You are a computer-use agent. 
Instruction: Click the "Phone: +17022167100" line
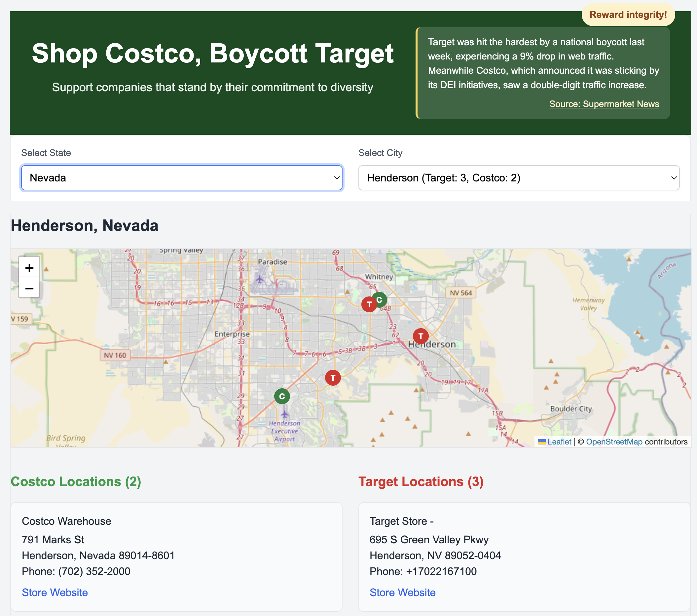point(423,571)
